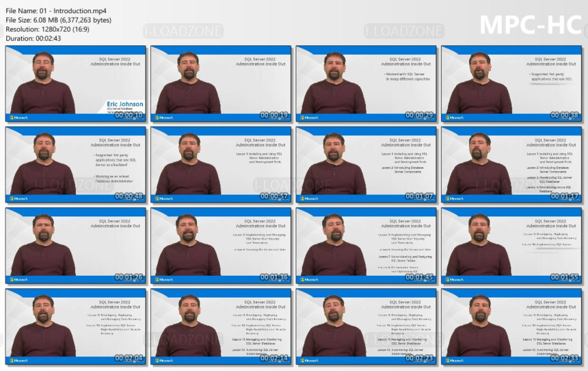Open the thumbnail at 00:01:07
This screenshot has width=588, height=371.
coord(366,164)
